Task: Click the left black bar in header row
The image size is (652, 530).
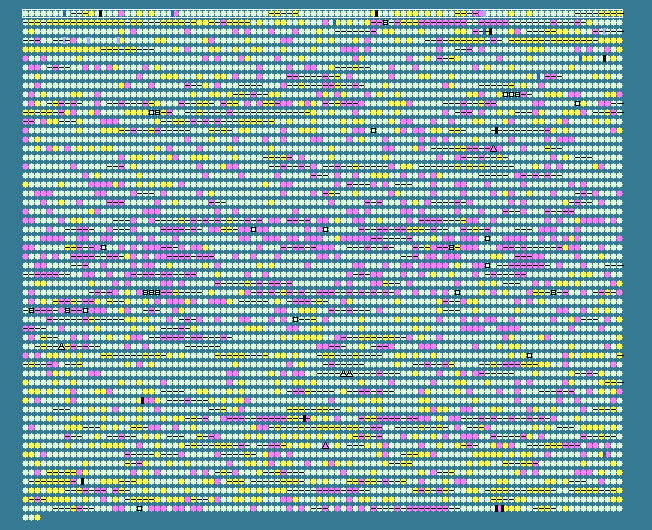Action: (x=100, y=13)
